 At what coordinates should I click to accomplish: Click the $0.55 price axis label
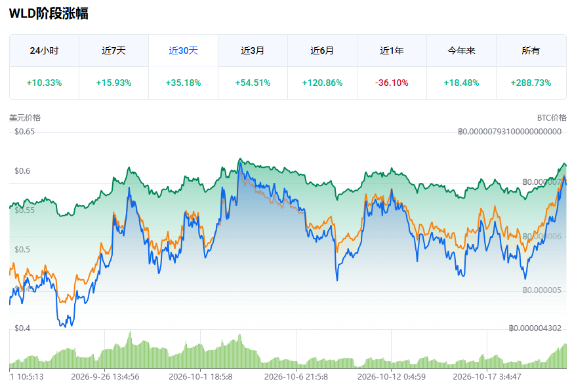tap(24, 210)
